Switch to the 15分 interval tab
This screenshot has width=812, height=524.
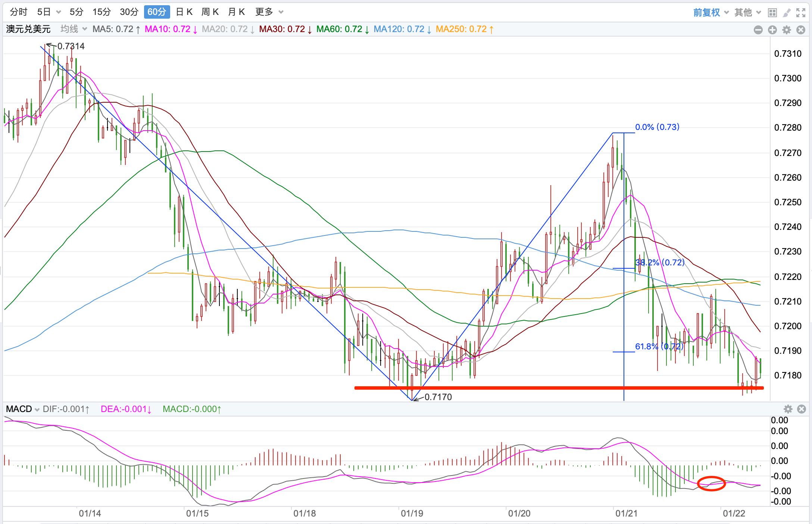[x=101, y=12]
